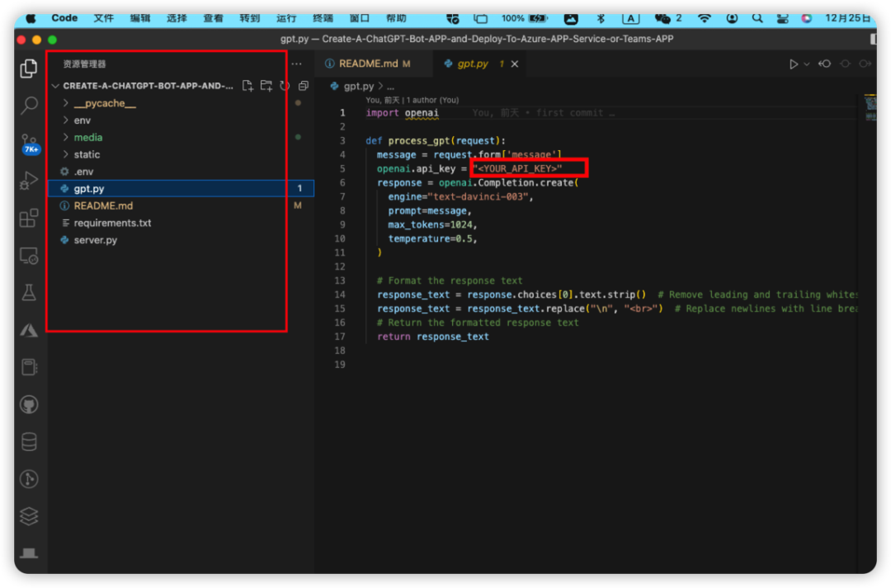Click 'import openai' on line 1
Screen dimensions: 891x588
pos(402,112)
